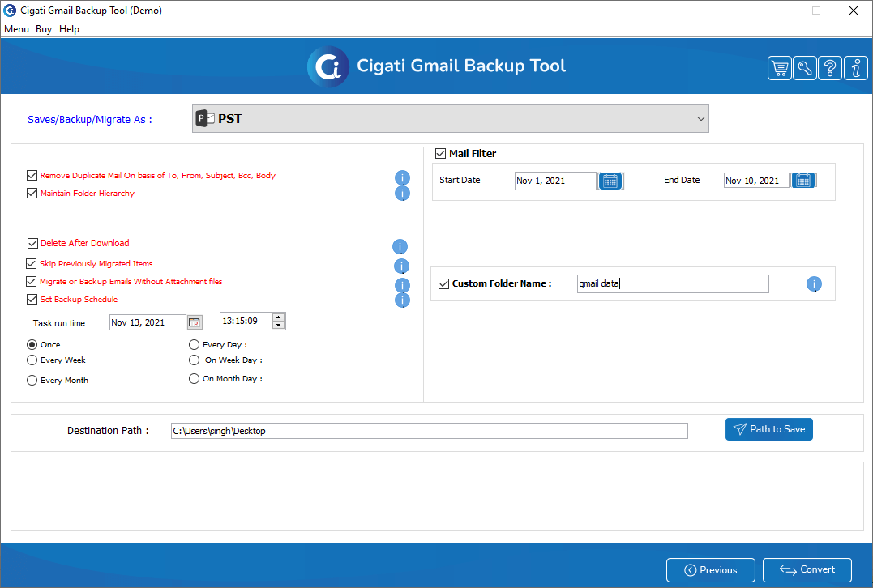Screen dimensions: 873x588
Task: Click the Cigati title bar app icon
Action: click(x=10, y=11)
